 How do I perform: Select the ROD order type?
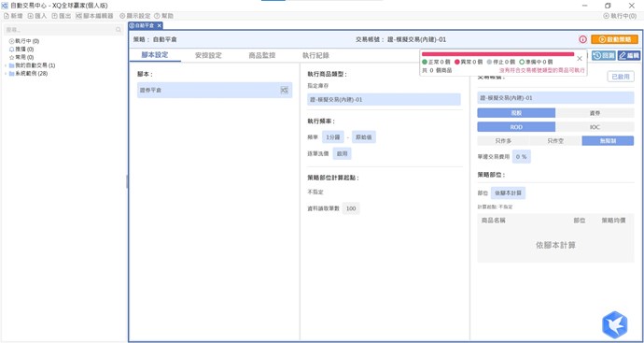click(516, 127)
